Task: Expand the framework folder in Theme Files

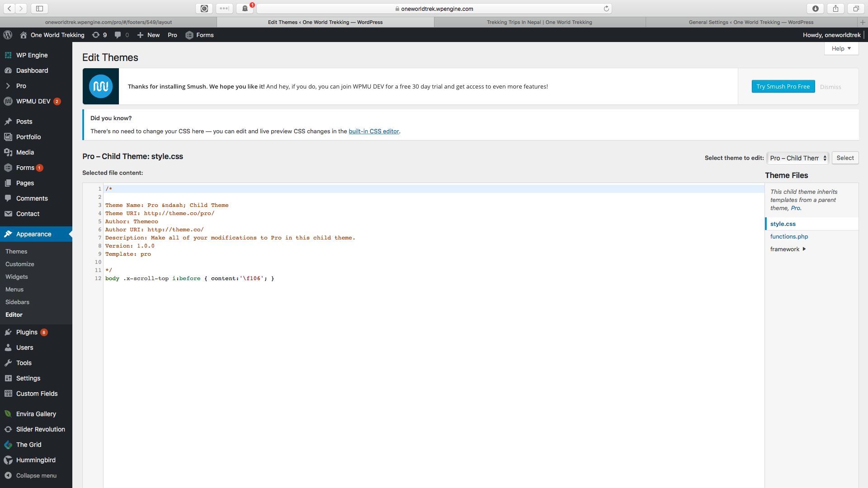Action: click(788, 249)
